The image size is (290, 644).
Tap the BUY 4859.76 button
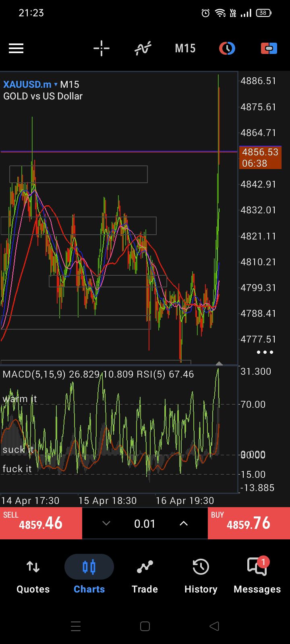coord(249,523)
